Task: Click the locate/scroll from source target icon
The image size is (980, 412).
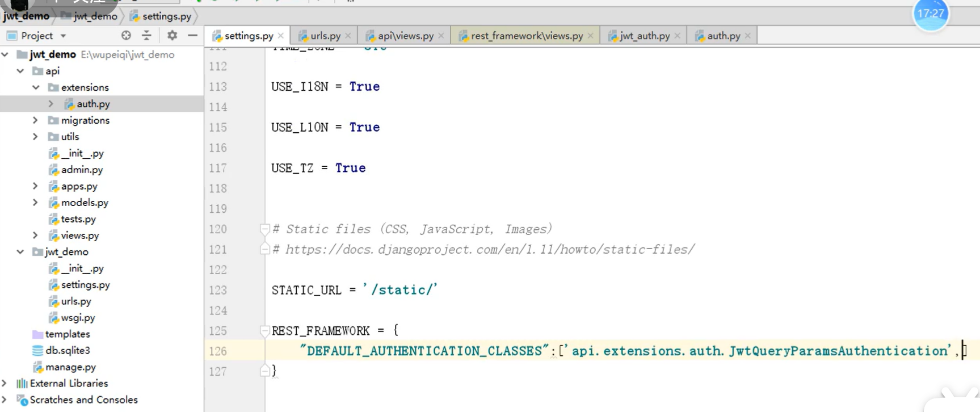Action: coord(126,36)
